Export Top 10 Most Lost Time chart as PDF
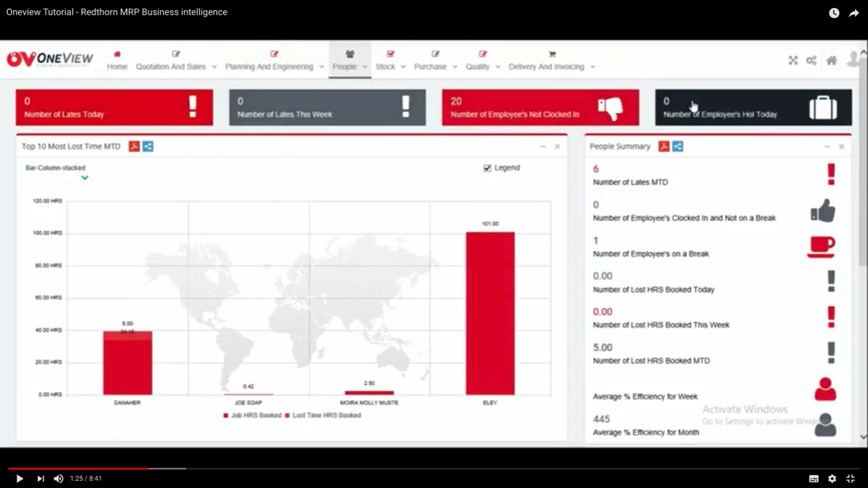Screen dimensions: 868x488 tap(134, 146)
